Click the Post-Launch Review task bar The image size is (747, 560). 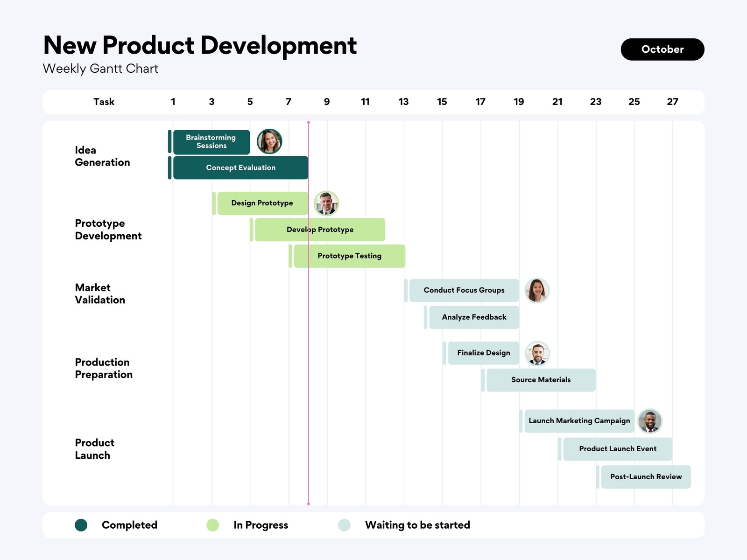[646, 477]
